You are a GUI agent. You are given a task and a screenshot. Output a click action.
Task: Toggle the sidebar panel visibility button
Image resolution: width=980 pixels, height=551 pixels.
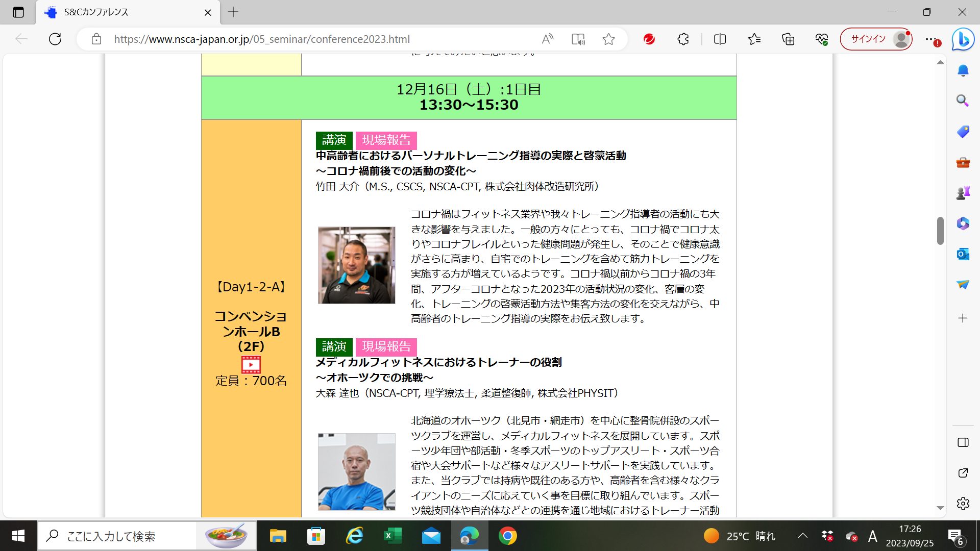963,442
